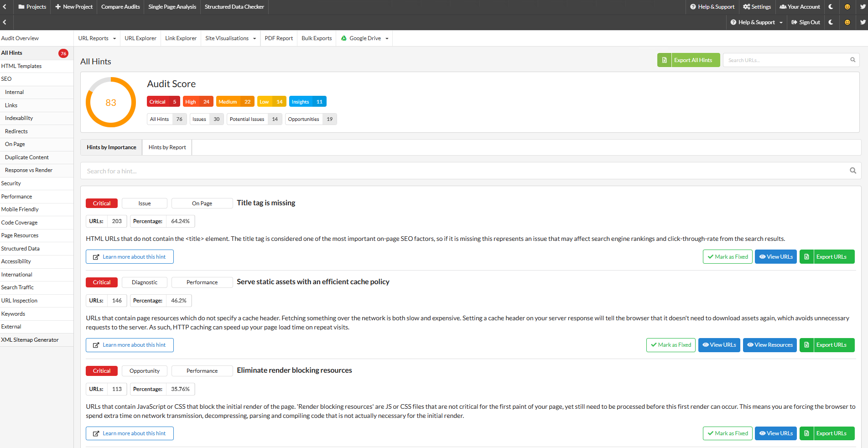Mark render blocking resources as Fixed
Image resolution: width=868 pixels, height=448 pixels.
(x=728, y=433)
